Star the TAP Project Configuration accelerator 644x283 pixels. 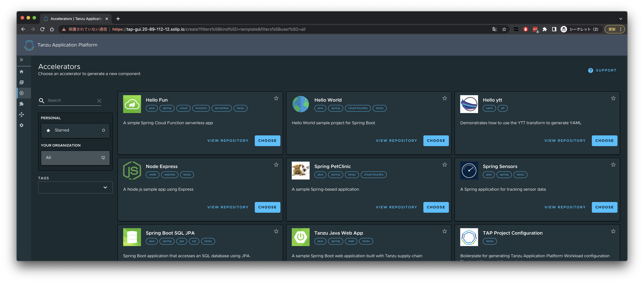pos(613,231)
